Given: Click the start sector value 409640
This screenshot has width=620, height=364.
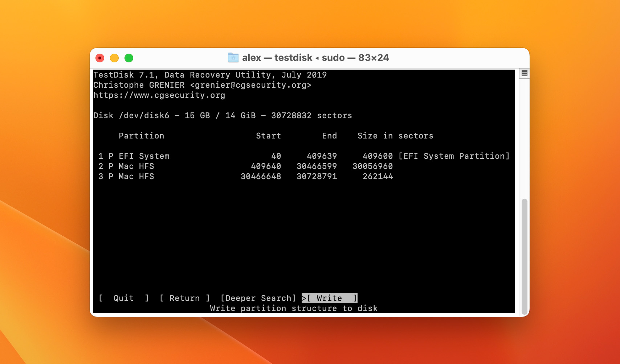Looking at the screenshot, I should (x=266, y=166).
